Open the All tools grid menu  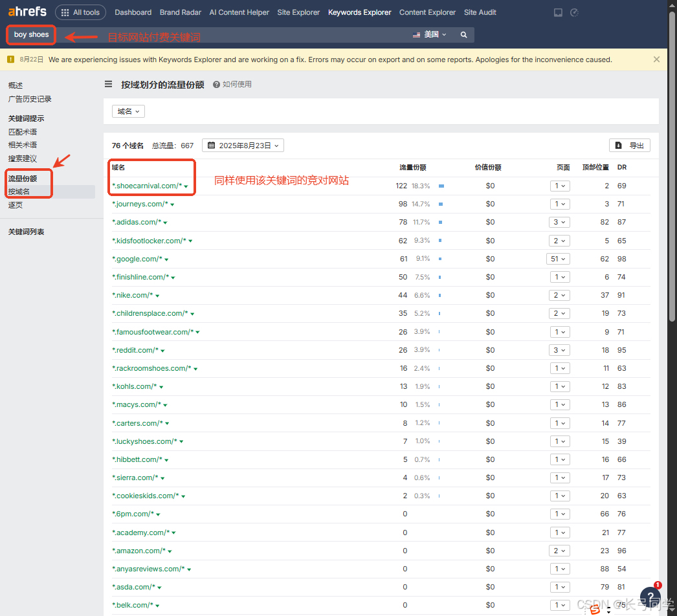80,12
